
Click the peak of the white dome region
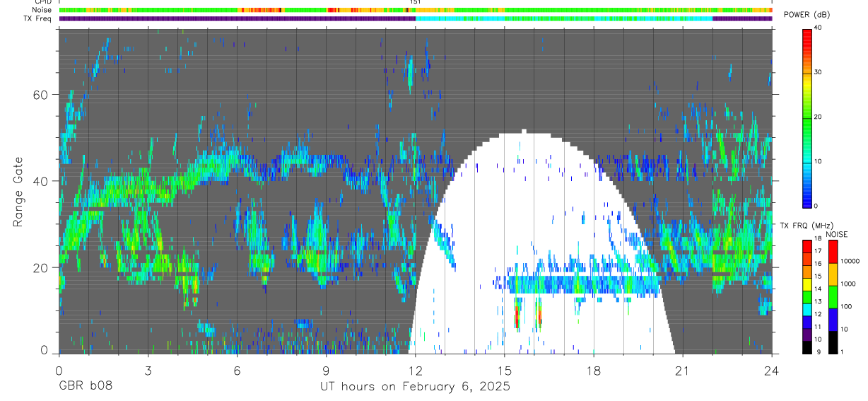pos(524,132)
